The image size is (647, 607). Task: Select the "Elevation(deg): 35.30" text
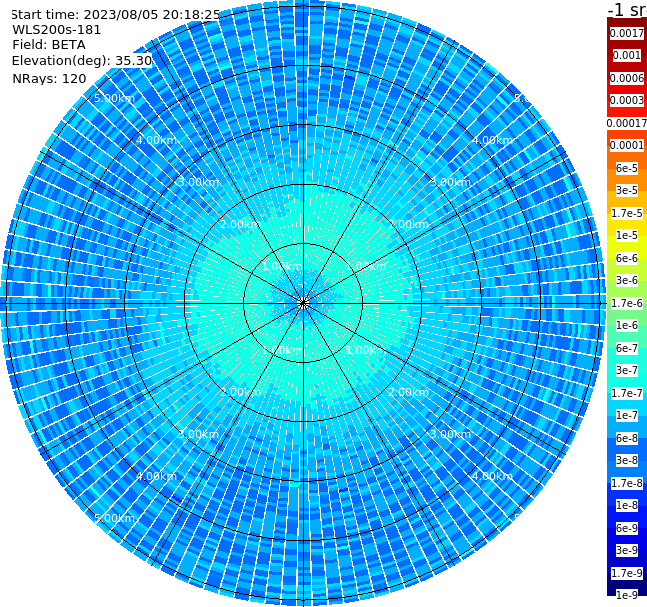click(82, 61)
